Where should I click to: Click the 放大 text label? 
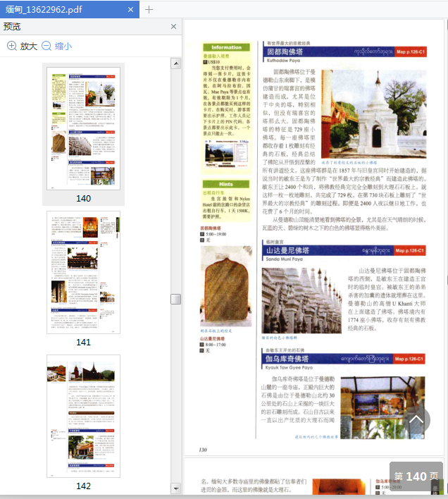click(x=29, y=46)
